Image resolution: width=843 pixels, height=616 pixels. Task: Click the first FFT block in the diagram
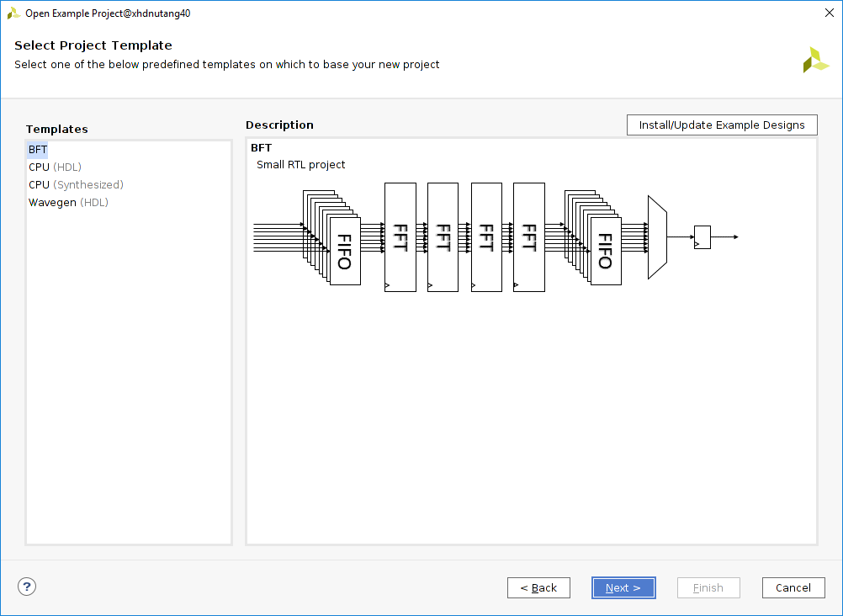coord(400,237)
